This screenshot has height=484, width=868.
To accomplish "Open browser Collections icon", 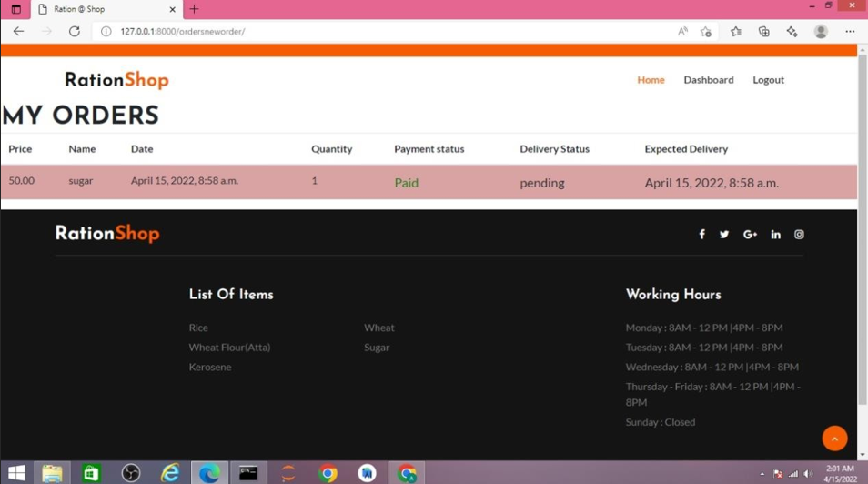I will coord(763,31).
